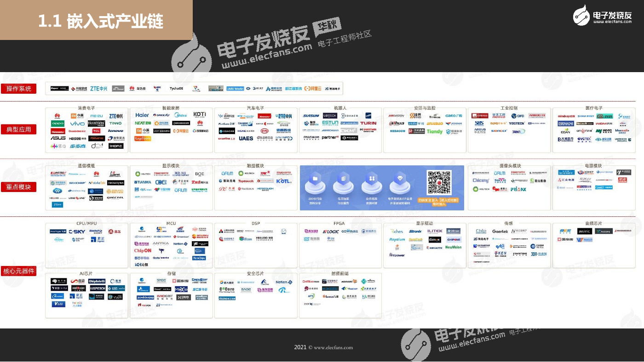Image resolution: width=644 pixels, height=362 pixels.
Task: Click the CPU/MPU section heading
Action: 86,223
